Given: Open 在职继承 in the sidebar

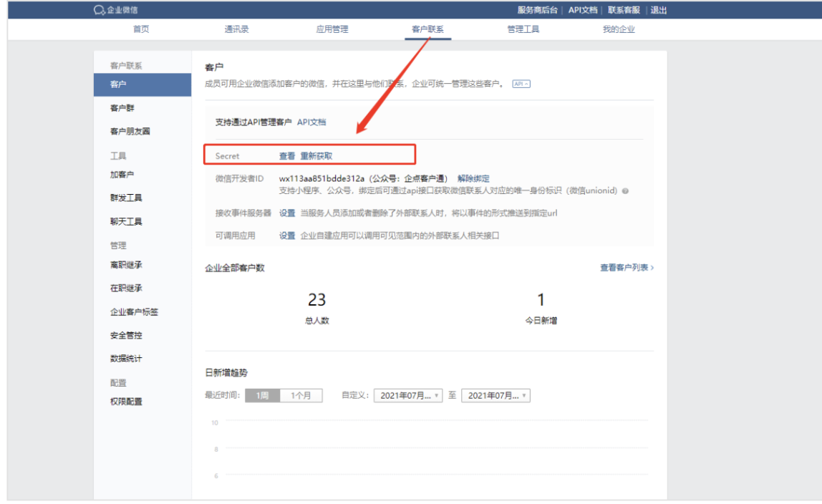Looking at the screenshot, I should tap(126, 288).
